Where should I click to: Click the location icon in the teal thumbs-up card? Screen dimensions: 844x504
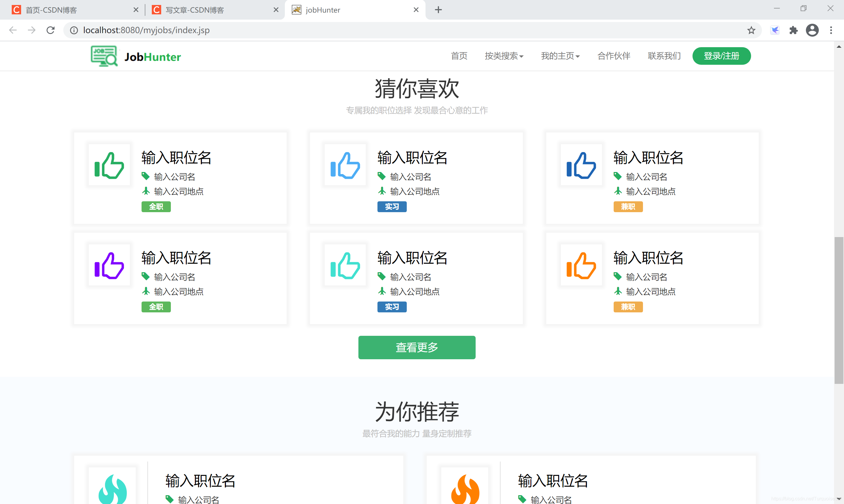382,291
